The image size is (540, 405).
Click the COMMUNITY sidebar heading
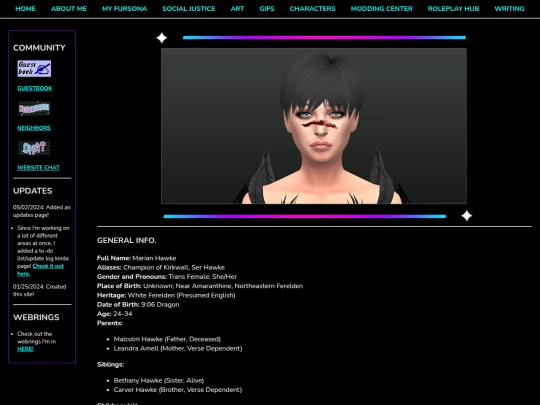click(x=39, y=48)
